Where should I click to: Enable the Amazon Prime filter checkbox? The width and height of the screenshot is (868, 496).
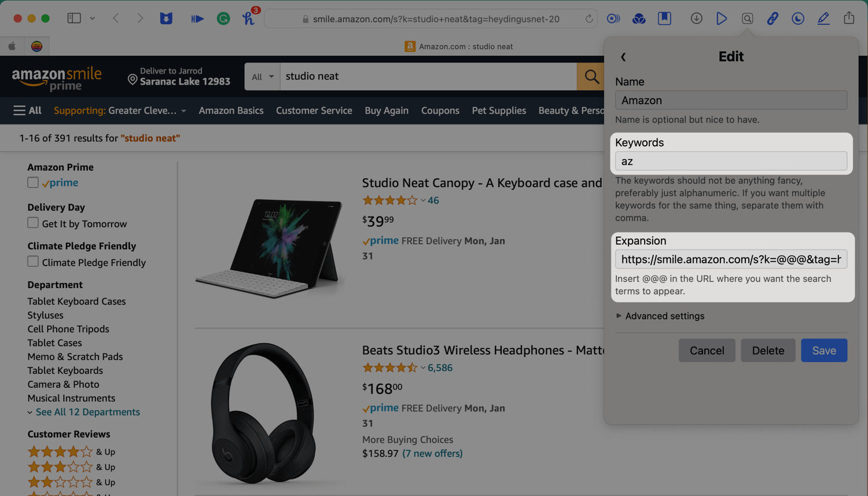coord(33,182)
